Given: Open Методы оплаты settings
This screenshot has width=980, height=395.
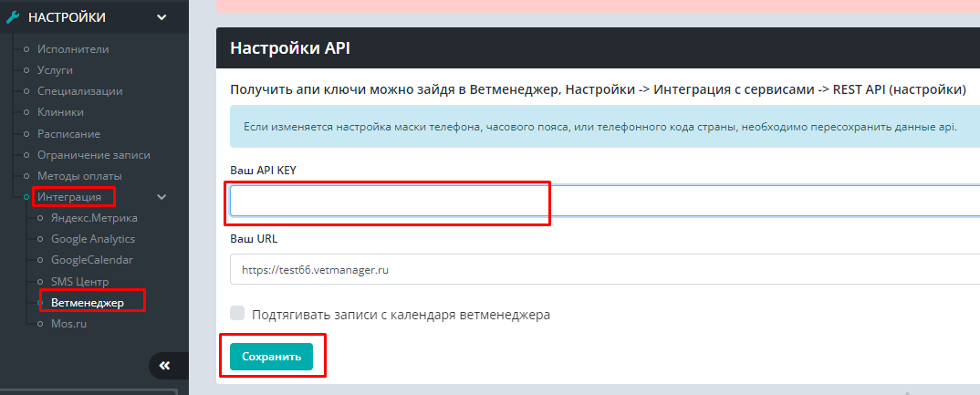Looking at the screenshot, I should click(x=79, y=176).
